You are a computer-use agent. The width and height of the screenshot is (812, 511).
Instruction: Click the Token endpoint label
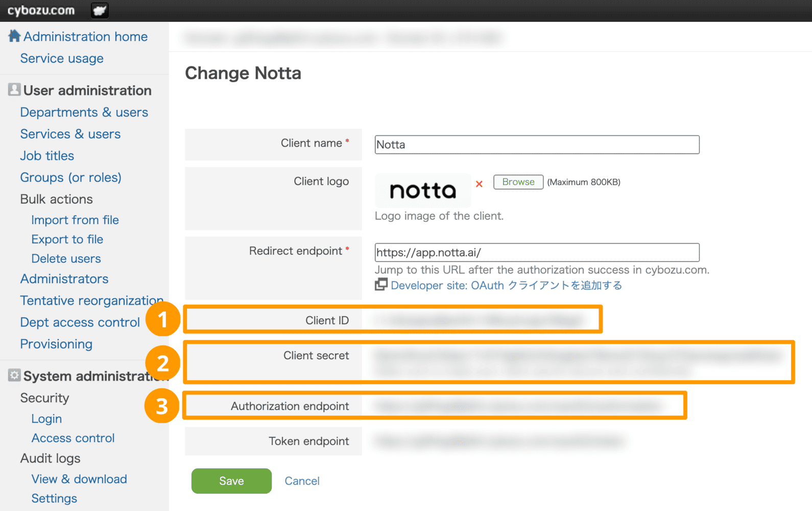[309, 441]
